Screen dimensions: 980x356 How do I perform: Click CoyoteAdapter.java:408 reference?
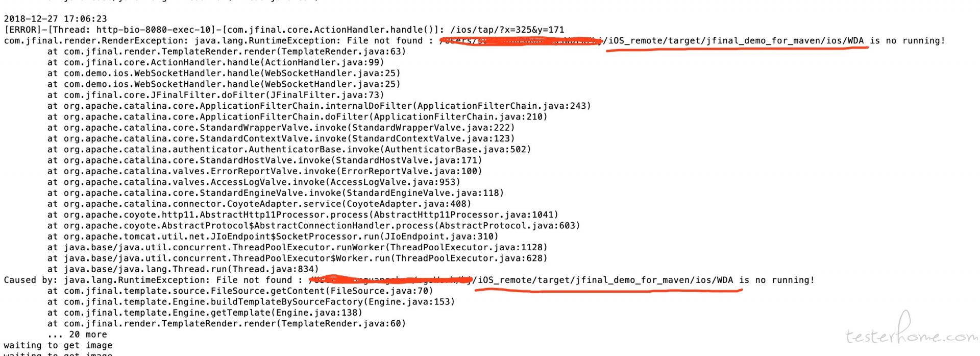click(406, 204)
